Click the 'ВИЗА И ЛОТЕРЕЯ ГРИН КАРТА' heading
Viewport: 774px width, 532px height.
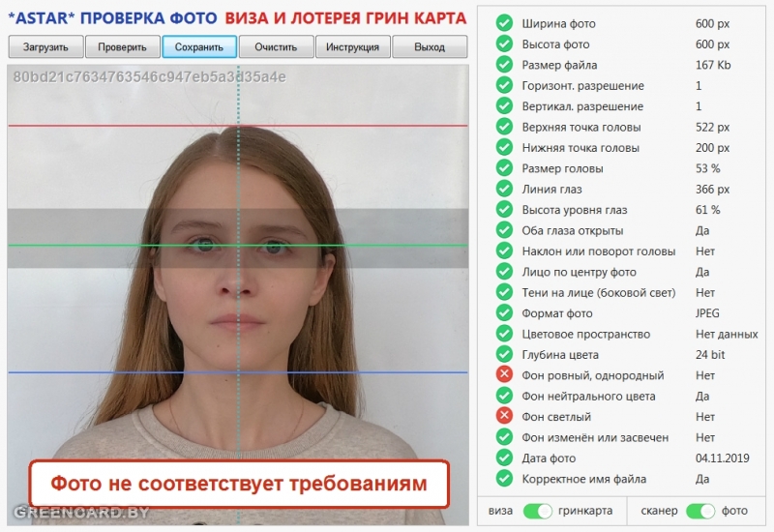345,18
